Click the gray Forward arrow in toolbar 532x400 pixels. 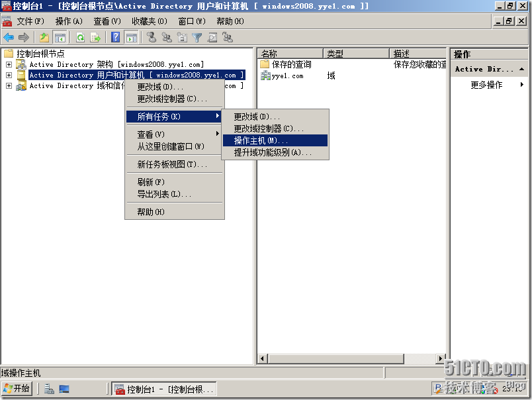[x=23, y=37]
